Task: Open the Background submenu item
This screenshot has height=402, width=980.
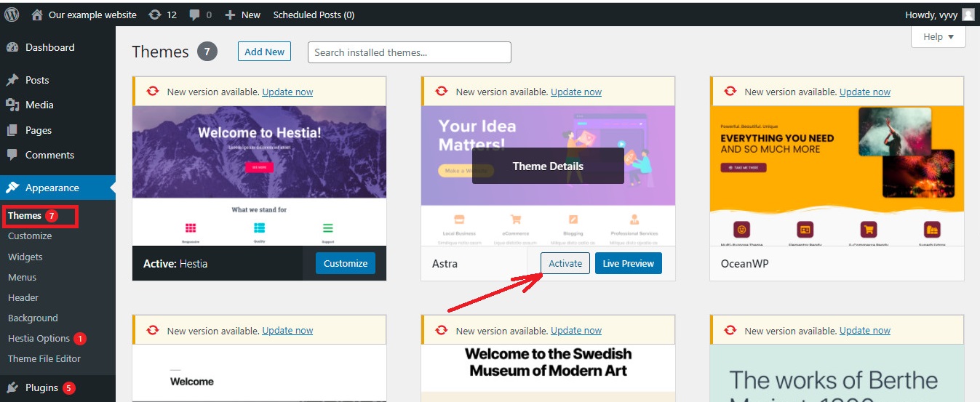Action: [x=33, y=318]
